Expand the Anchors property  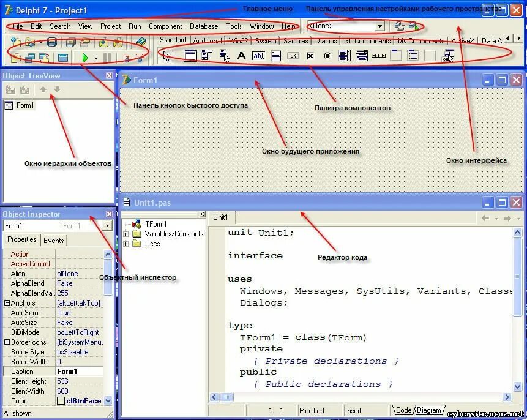click(x=7, y=303)
